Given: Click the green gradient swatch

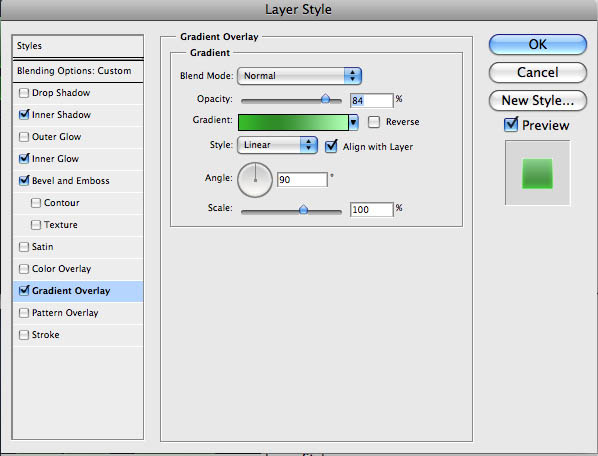Looking at the screenshot, I should pos(293,123).
